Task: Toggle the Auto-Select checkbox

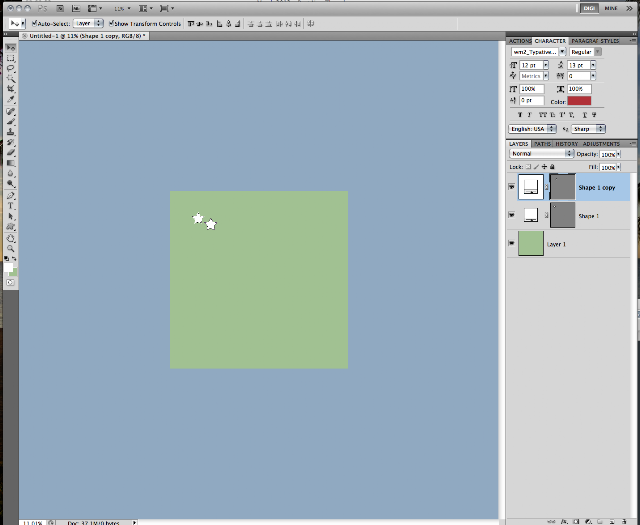Action: click(x=34, y=23)
